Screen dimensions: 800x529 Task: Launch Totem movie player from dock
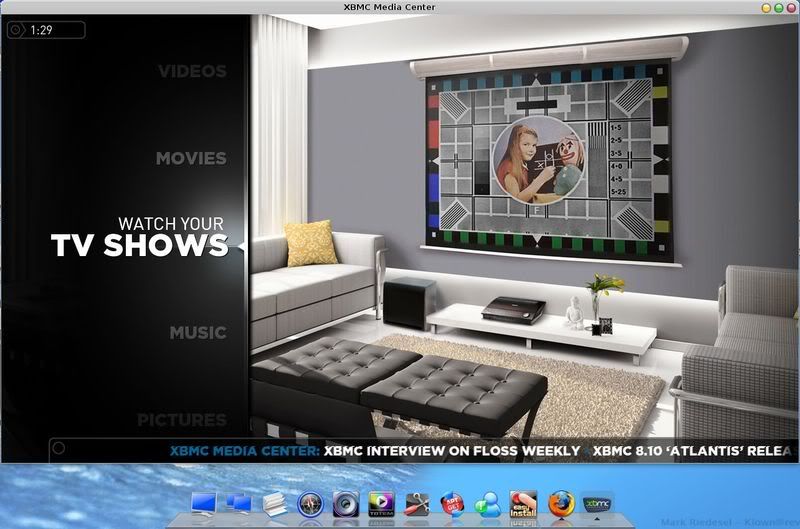click(381, 505)
